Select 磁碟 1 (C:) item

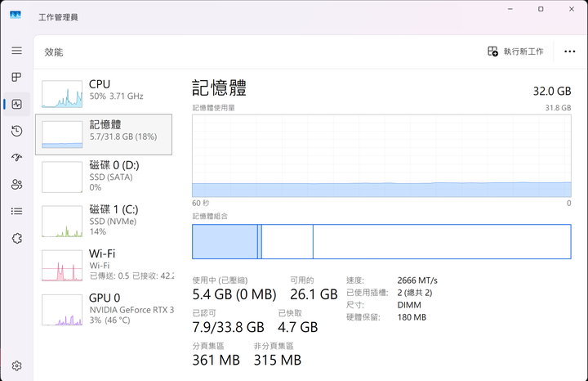(104, 221)
